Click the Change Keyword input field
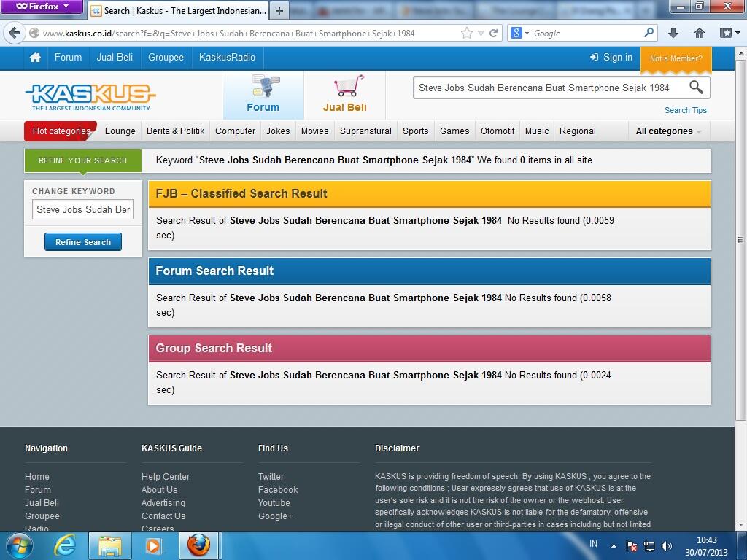 tap(83, 209)
